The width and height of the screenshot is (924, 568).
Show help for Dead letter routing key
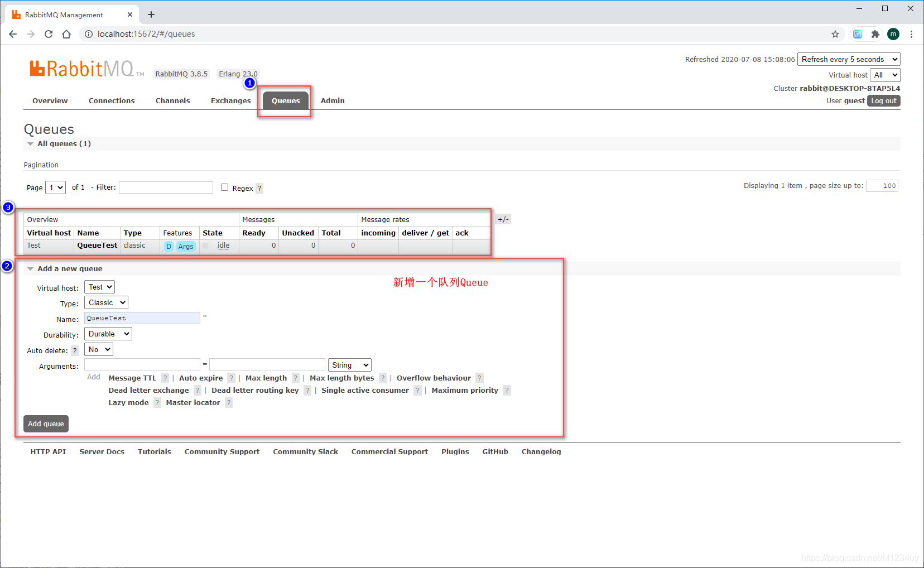pyautogui.click(x=307, y=391)
